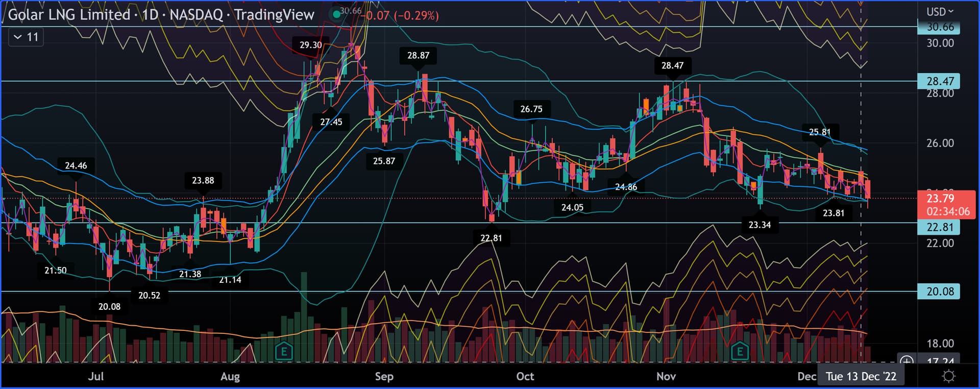Image resolution: width=980 pixels, height=389 pixels.
Task: Click the Tue 13 Dec '22 date label
Action: [861, 377]
